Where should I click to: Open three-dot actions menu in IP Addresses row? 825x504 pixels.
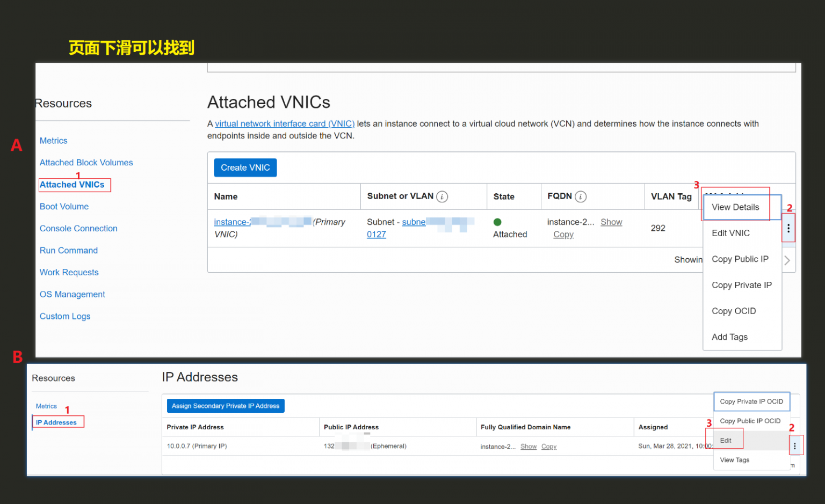795,445
